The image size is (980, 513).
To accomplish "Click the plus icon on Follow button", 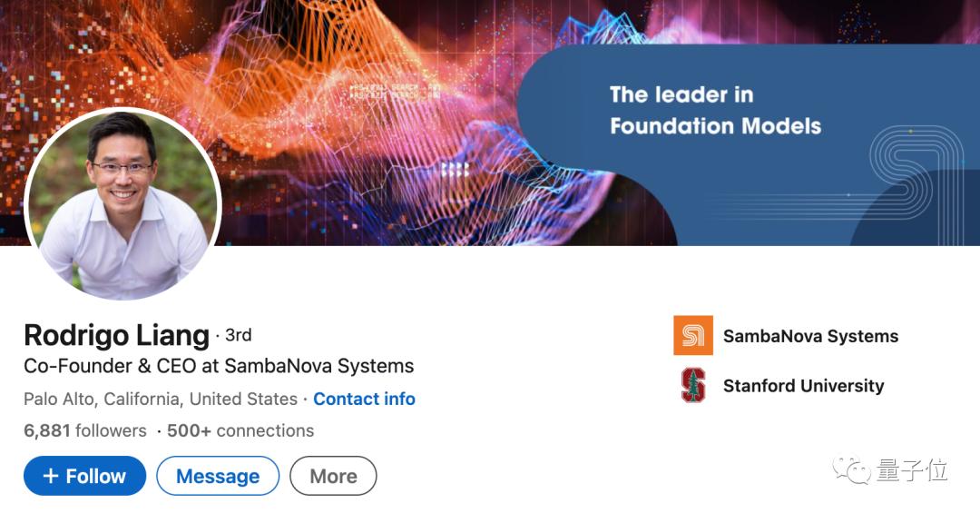I will [x=51, y=476].
